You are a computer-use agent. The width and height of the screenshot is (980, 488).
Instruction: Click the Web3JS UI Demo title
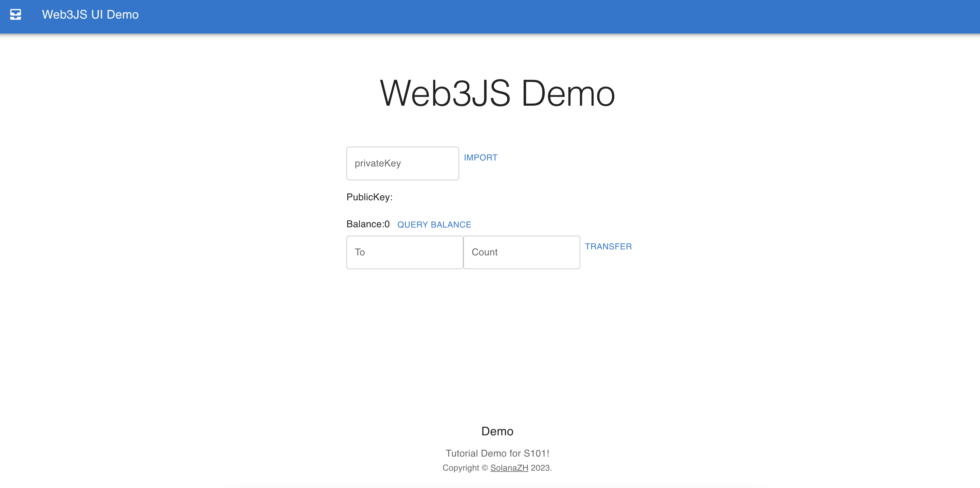pos(90,14)
